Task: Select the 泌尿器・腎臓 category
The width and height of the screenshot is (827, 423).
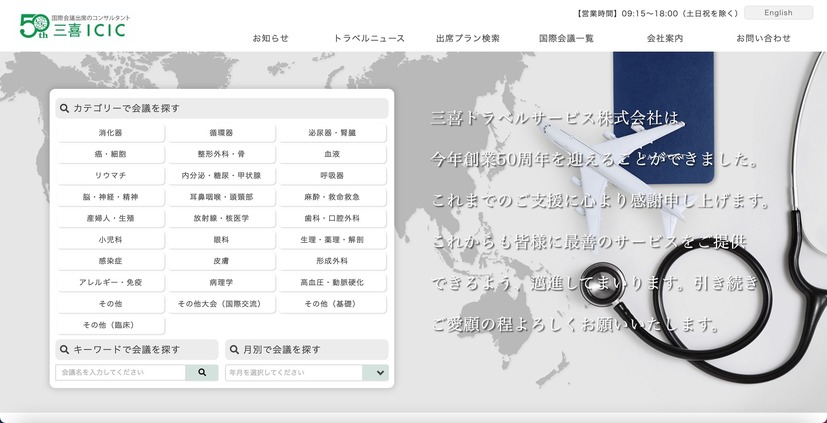Action: point(332,133)
